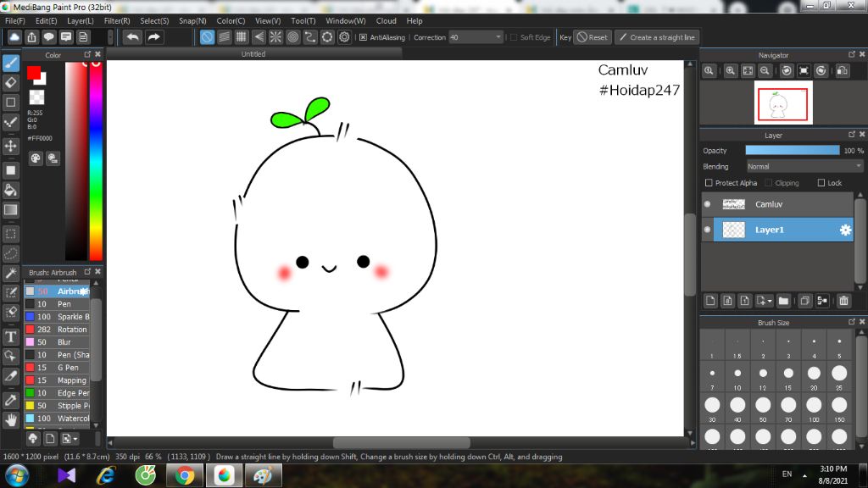The width and height of the screenshot is (868, 488).
Task: Toggle AntiAliasing checkbox
Action: (x=363, y=37)
